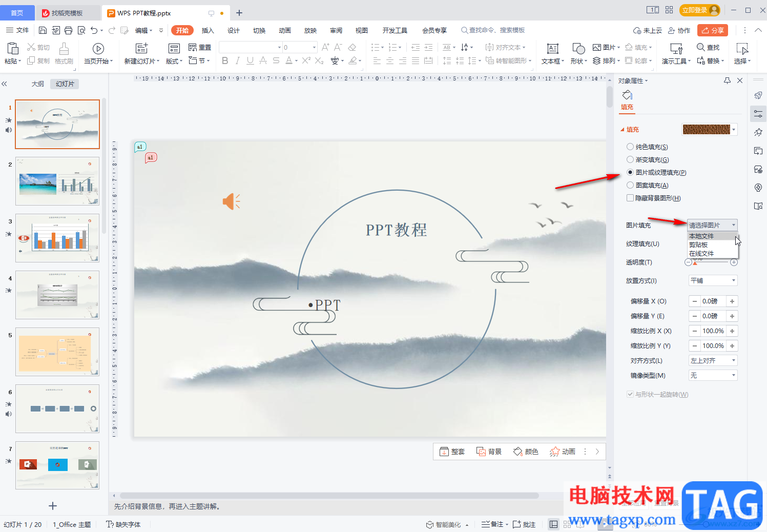This screenshot has height=532, width=767.
Task: Toggle Rotate with Shape checkbox
Action: tap(630, 394)
